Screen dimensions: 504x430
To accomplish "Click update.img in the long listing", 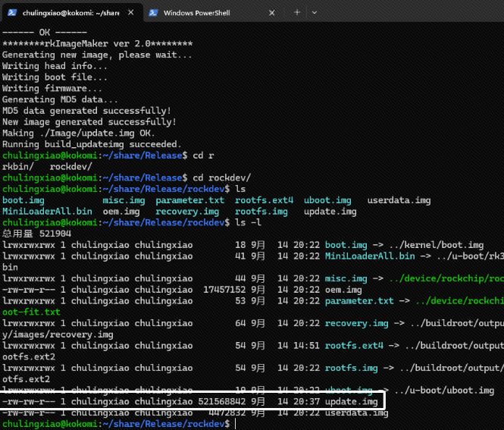I will click(x=352, y=401).
